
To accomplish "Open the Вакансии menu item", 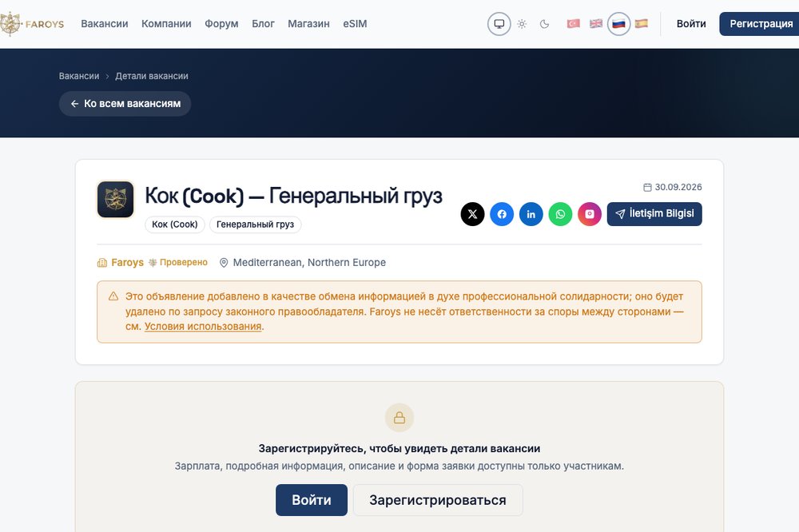I will pyautogui.click(x=105, y=24).
